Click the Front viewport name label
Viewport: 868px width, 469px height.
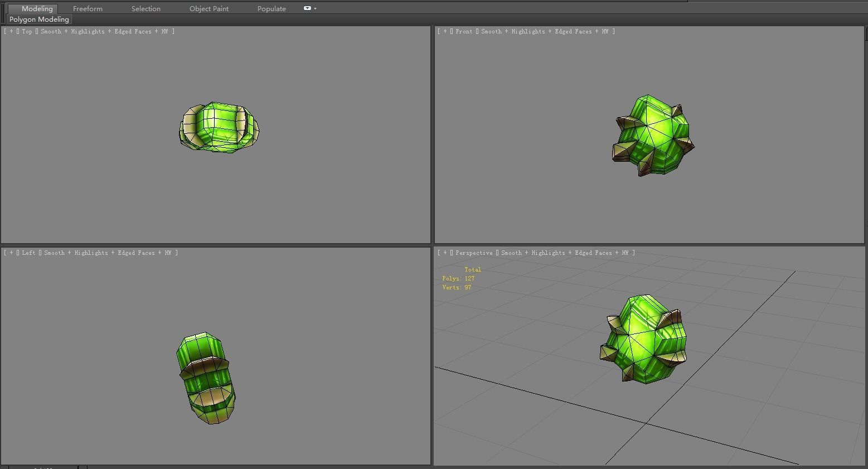coord(464,31)
